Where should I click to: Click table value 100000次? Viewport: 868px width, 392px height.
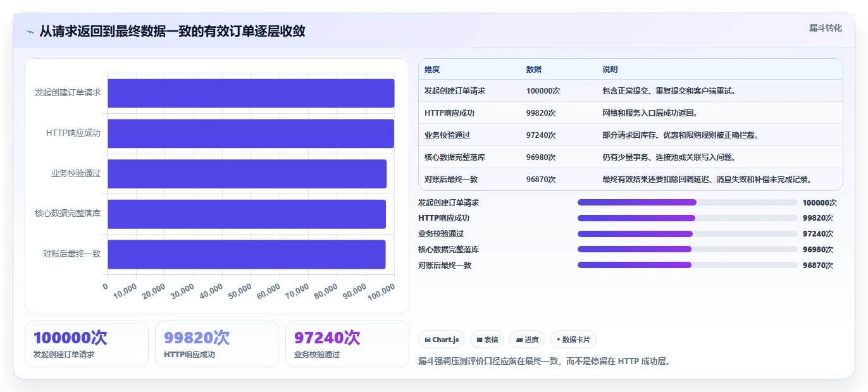point(543,91)
